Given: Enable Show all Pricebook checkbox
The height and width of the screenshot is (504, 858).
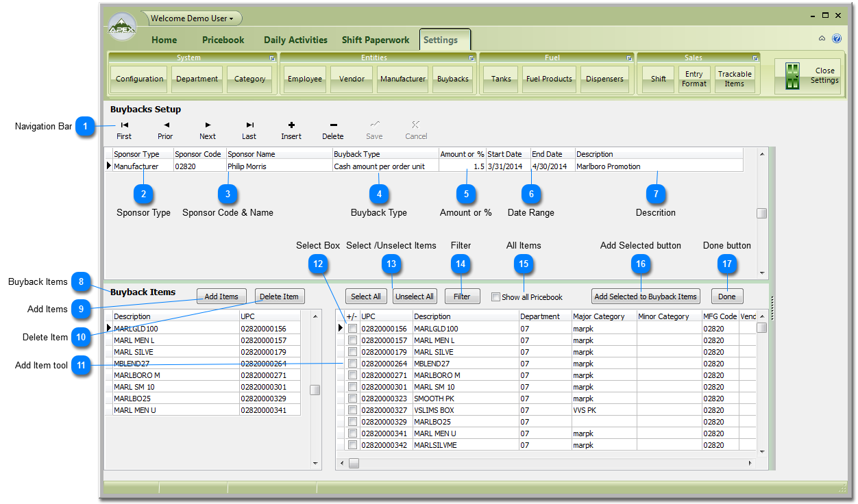Looking at the screenshot, I should coord(495,297).
